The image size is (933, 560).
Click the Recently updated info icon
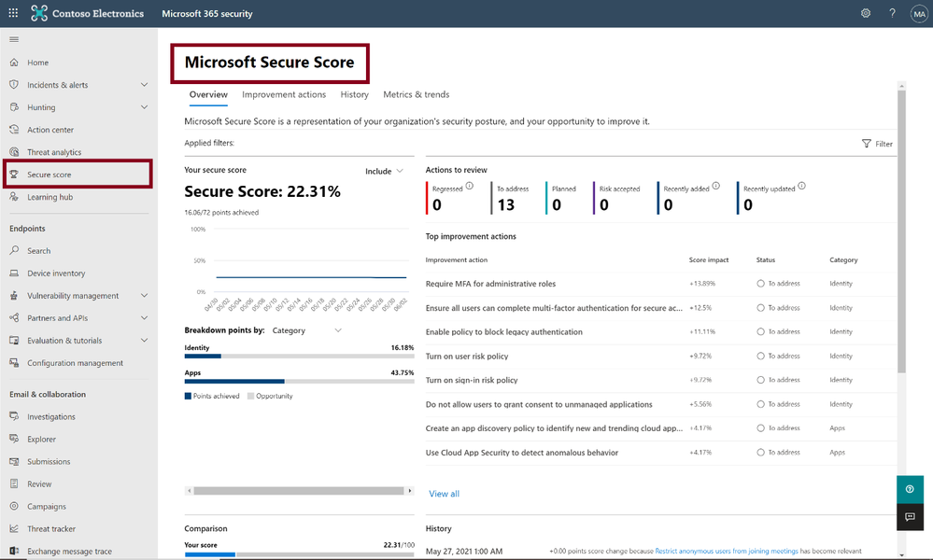tap(801, 186)
